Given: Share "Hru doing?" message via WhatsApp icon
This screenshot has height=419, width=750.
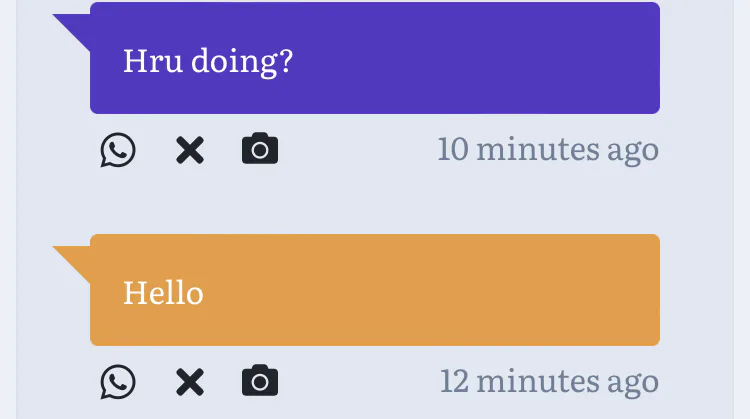Looking at the screenshot, I should tap(118, 150).
